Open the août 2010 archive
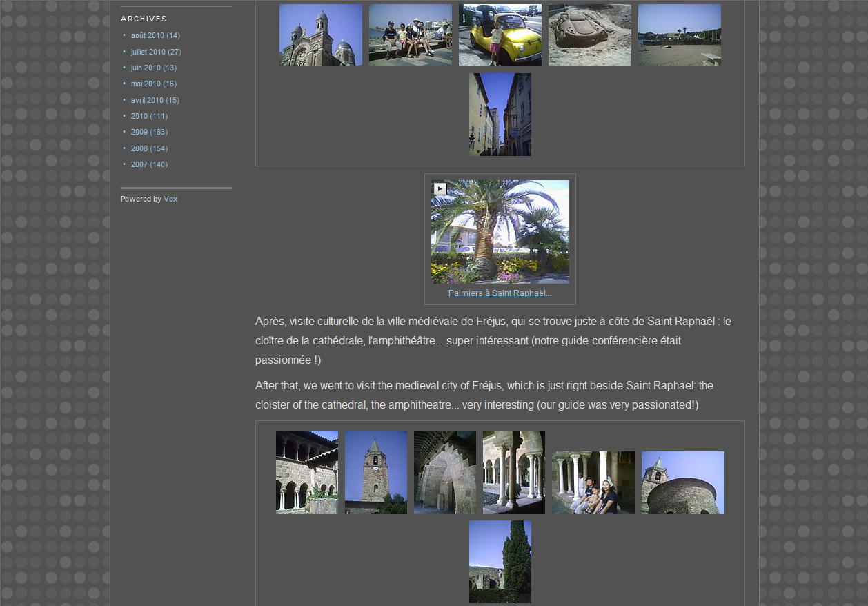Image resolution: width=868 pixels, height=606 pixels. pos(147,35)
